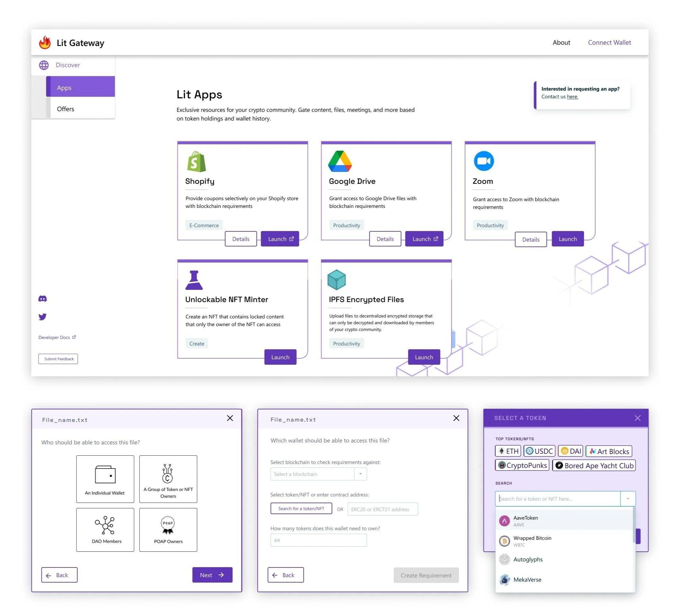Image resolution: width=680 pixels, height=616 pixels.
Task: Click the Lit Gateway flame logo
Action: point(45,43)
